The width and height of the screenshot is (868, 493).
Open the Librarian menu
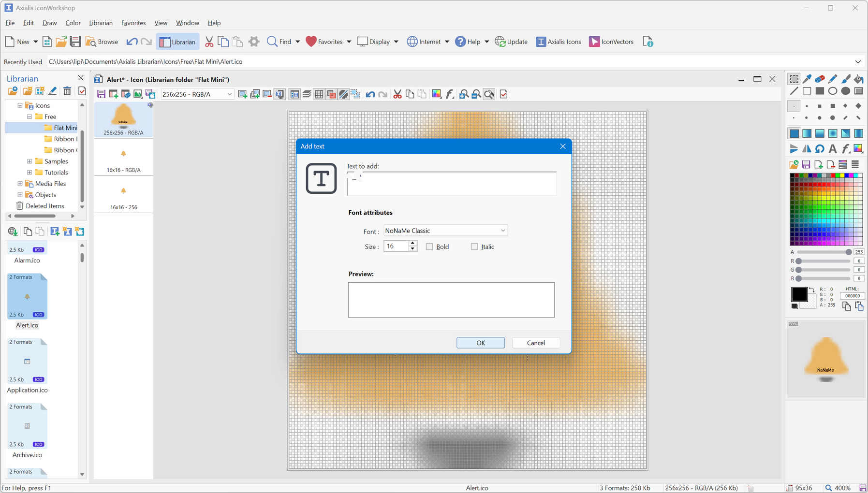(x=101, y=23)
